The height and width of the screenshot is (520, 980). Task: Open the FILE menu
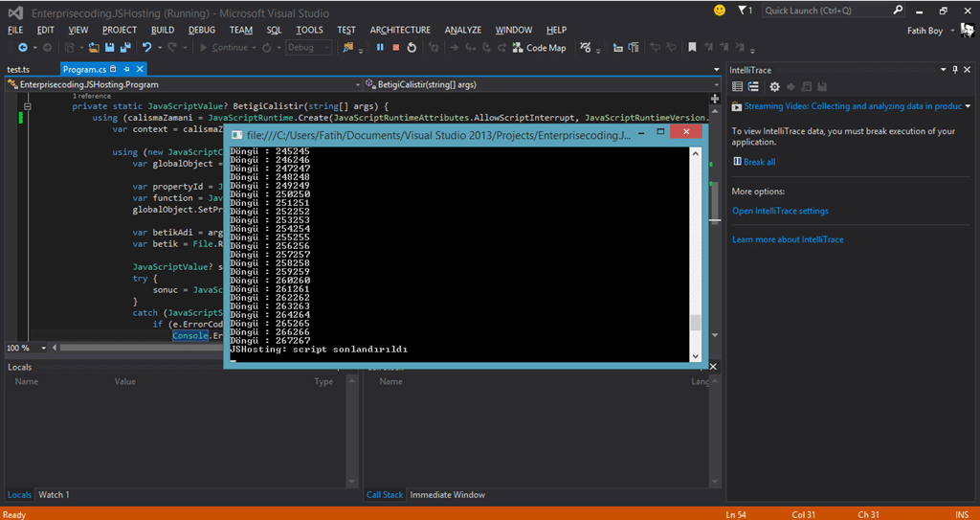coord(15,30)
